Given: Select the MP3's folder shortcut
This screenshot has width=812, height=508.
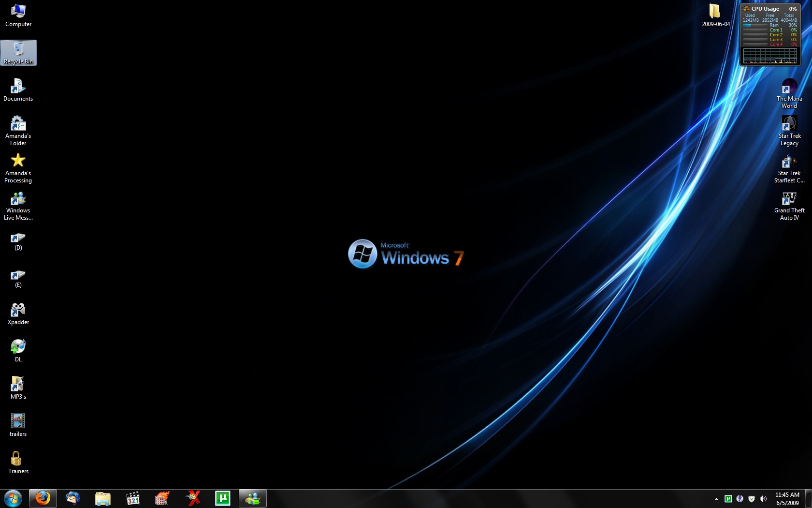Looking at the screenshot, I should coord(18,388).
